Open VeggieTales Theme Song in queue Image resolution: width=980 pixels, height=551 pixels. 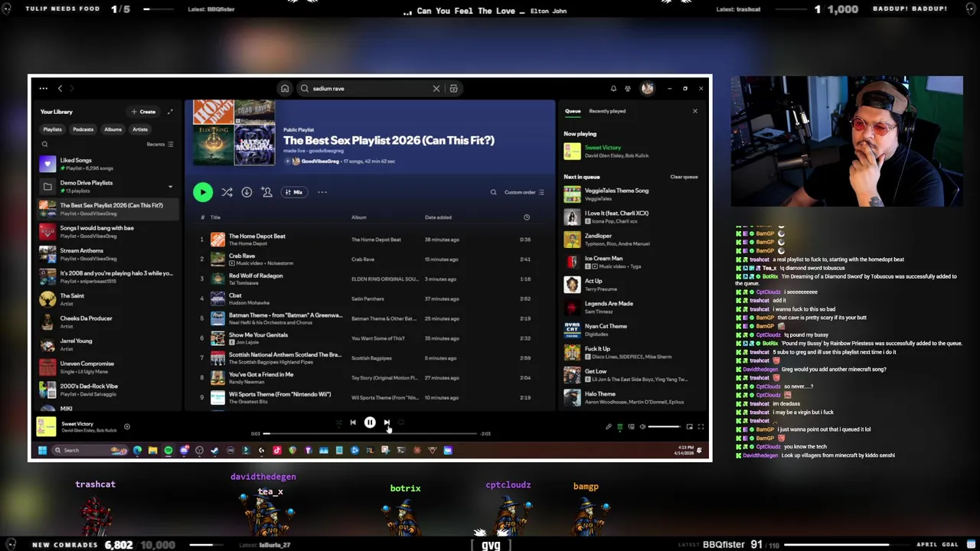(x=631, y=194)
